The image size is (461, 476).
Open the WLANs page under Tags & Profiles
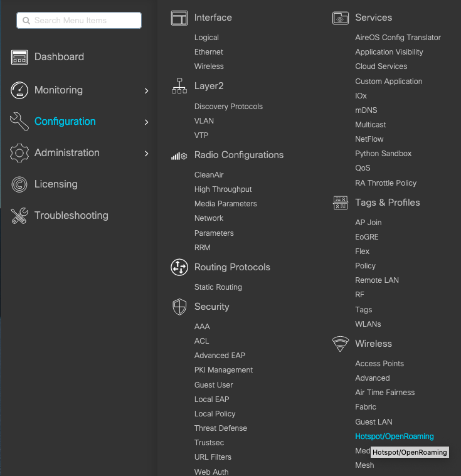point(368,324)
